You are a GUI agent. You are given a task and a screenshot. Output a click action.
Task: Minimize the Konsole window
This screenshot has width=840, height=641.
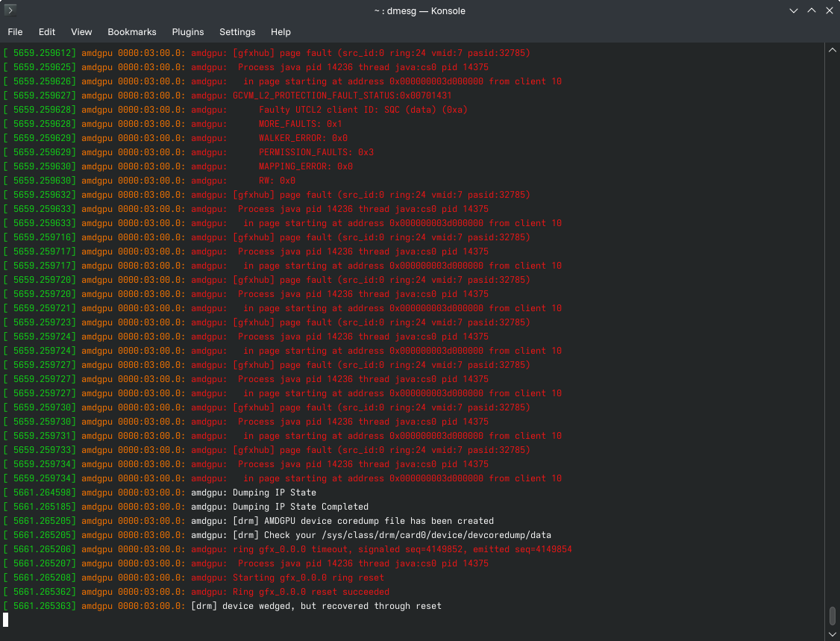tap(794, 10)
